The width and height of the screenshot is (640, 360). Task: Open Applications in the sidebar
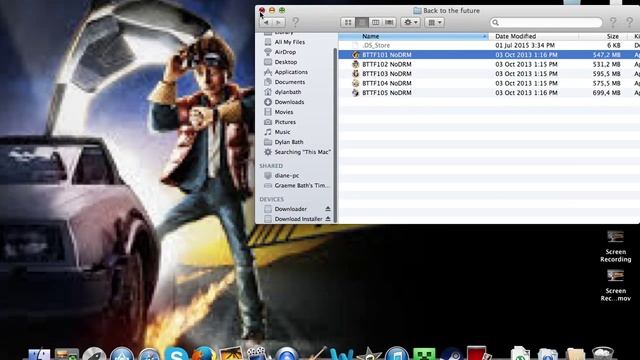click(291, 72)
